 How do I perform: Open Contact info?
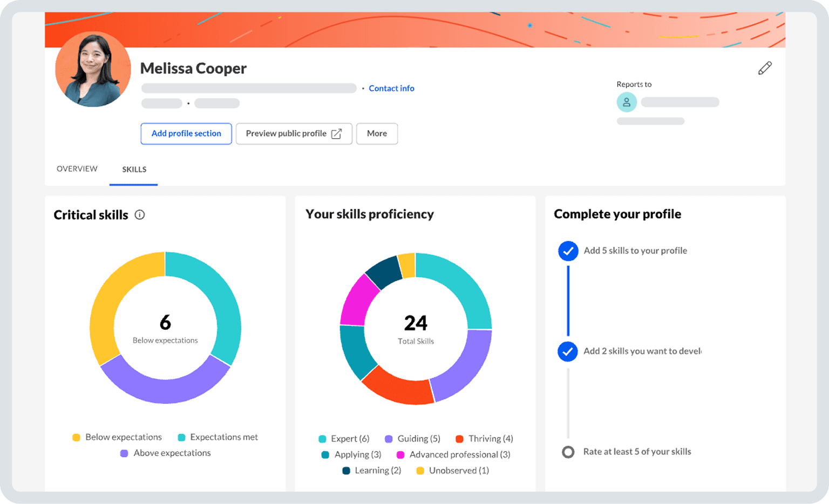tap(391, 88)
